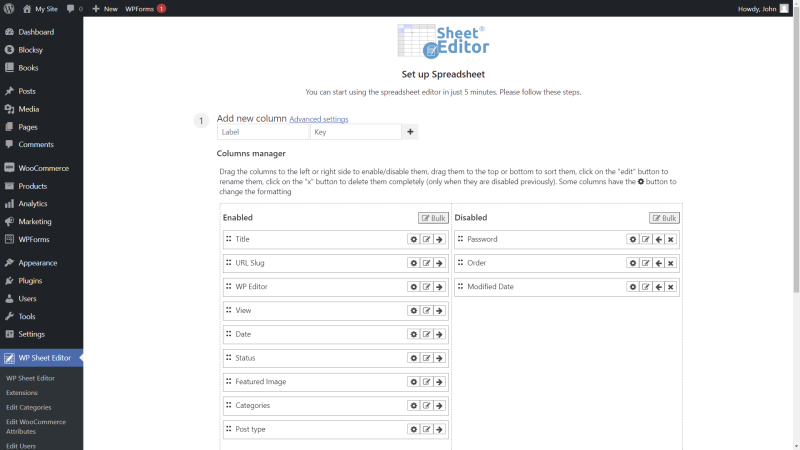Click the edit icon on Title column
The width and height of the screenshot is (800, 450).
[x=427, y=239]
